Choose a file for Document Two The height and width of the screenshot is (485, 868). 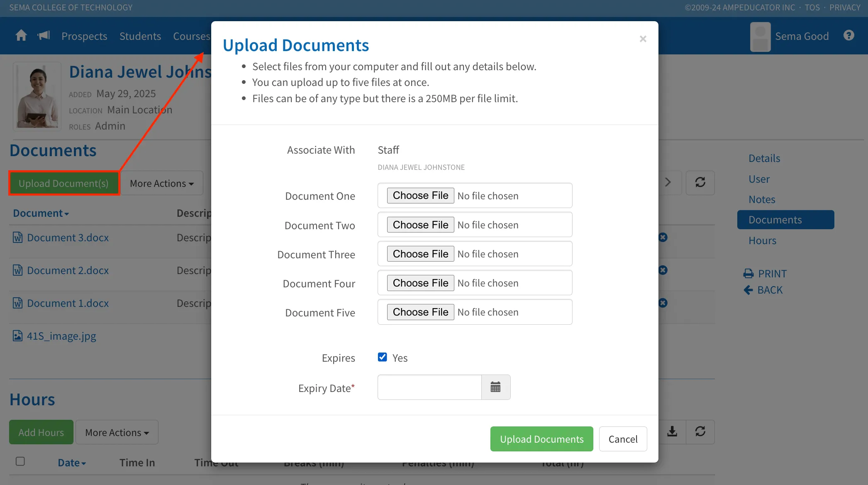(x=420, y=225)
